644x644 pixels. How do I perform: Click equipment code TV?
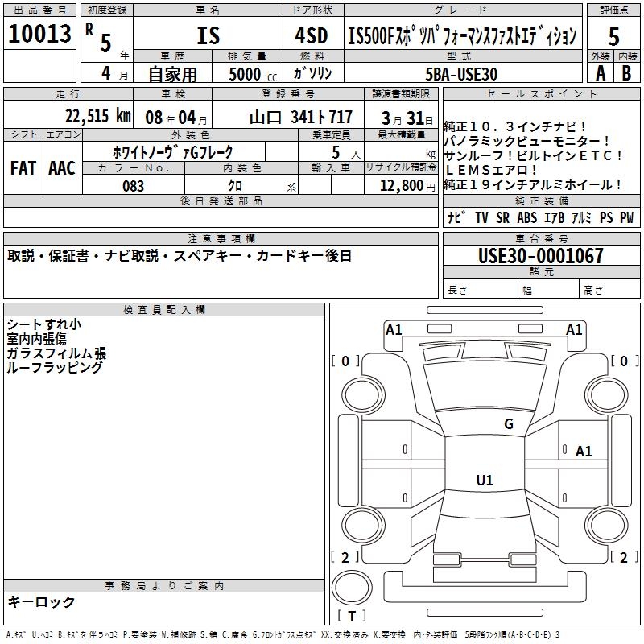(481, 217)
